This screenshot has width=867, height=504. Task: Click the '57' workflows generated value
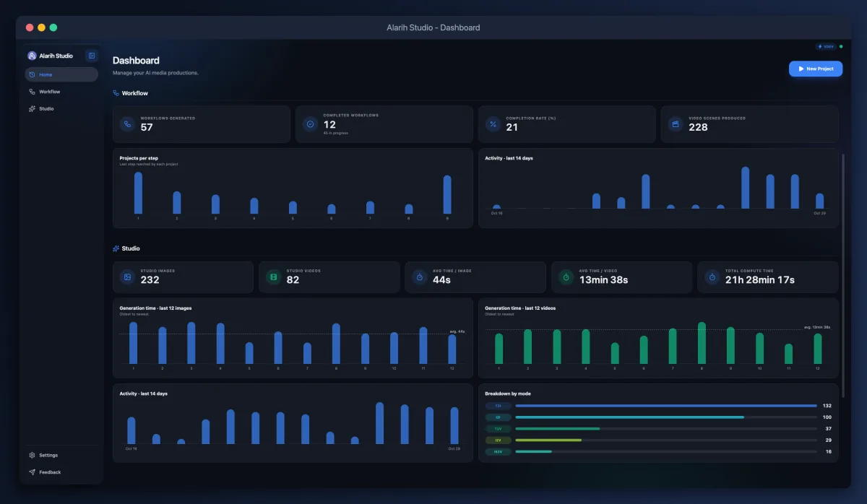[147, 127]
